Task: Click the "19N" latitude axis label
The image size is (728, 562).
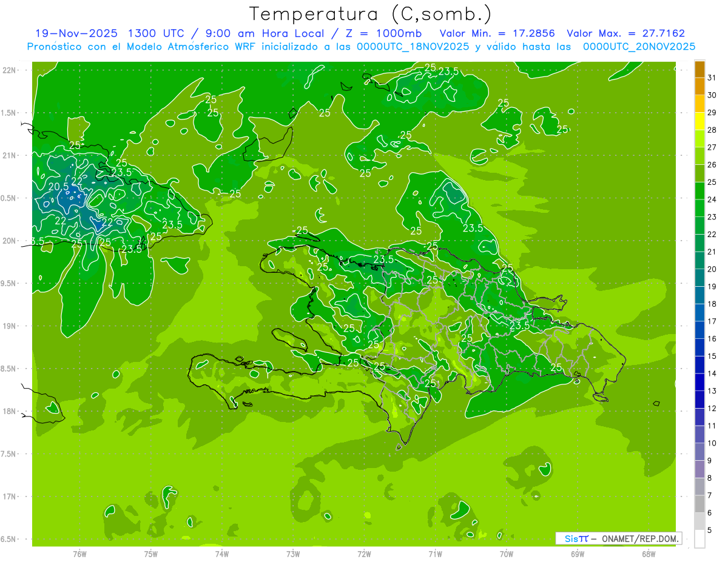Action: pyautogui.click(x=8, y=326)
